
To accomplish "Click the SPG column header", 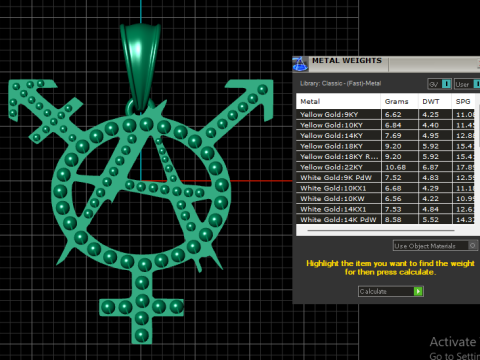I will 464,101.
